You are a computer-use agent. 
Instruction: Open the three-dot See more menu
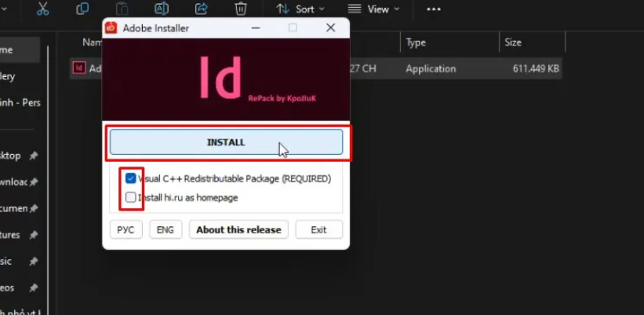click(x=433, y=9)
